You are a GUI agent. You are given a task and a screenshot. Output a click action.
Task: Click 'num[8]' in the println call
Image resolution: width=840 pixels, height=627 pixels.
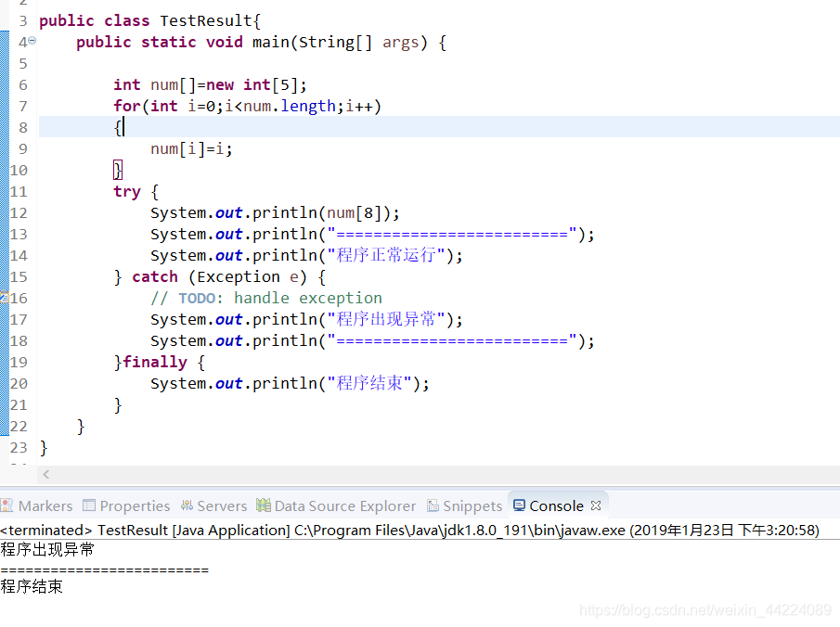tap(354, 213)
